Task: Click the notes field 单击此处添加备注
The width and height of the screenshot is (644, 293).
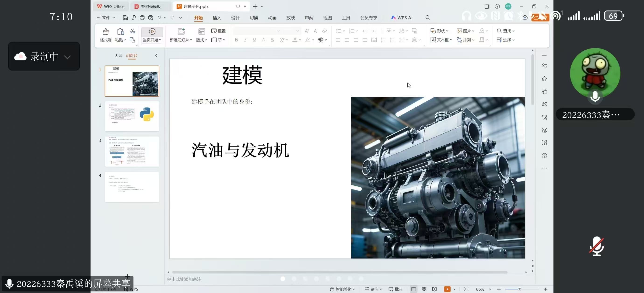Action: pyautogui.click(x=184, y=279)
